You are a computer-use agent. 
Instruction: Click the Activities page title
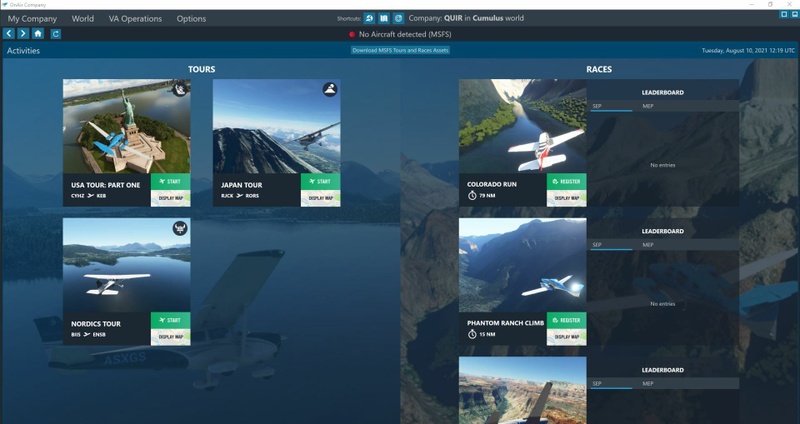(x=23, y=51)
